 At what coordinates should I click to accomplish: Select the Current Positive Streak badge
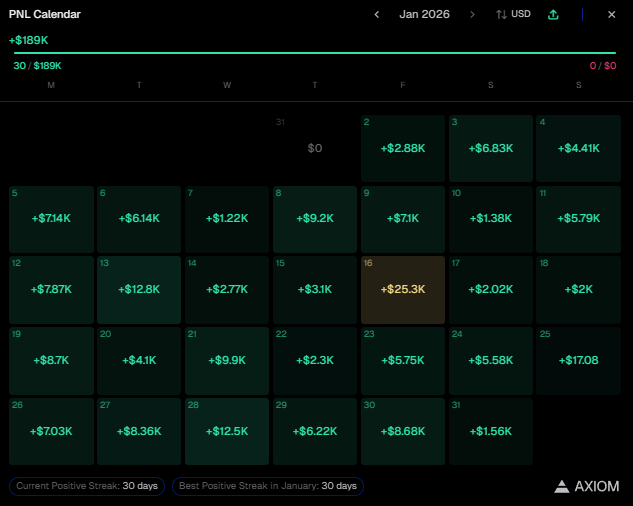87,486
